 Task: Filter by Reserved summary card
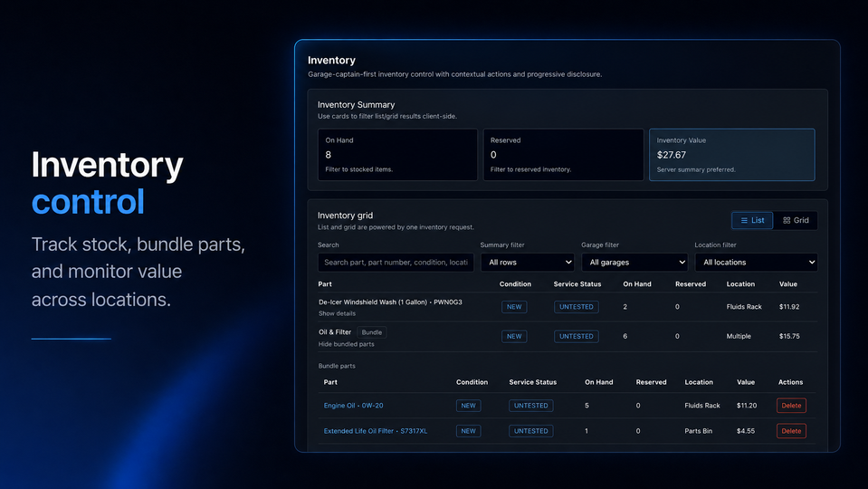[563, 155]
